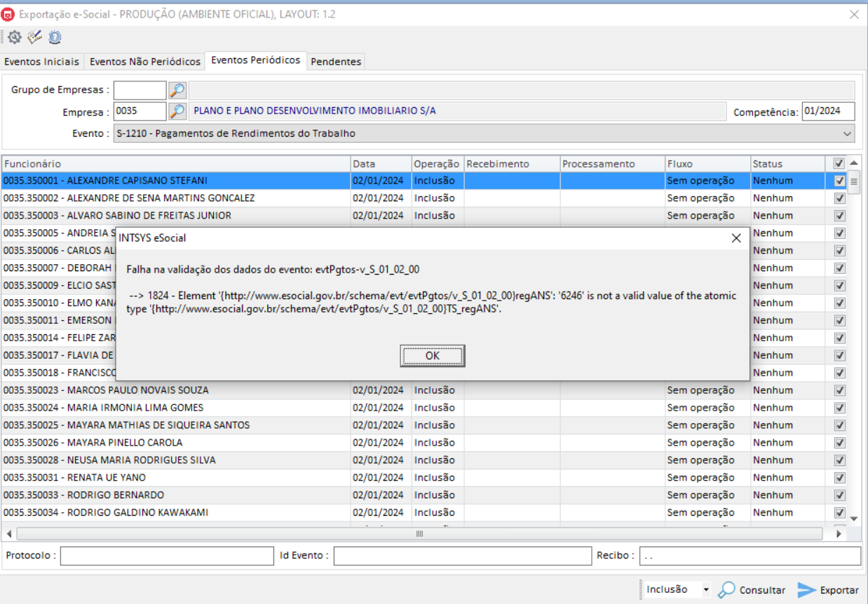Click the Operação column header
Screen dimensions: 868x604
coord(438,163)
